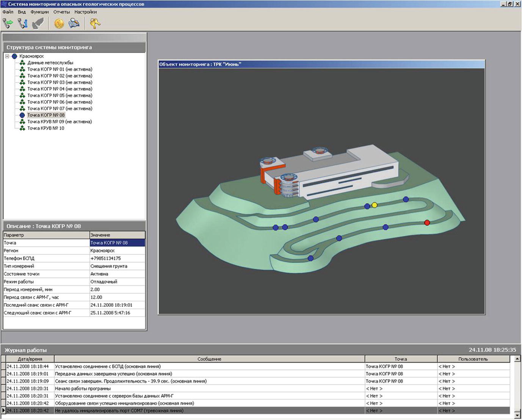Click the Дата/время column header
Image resolution: width=522 pixels, height=420 pixels.
(x=30, y=359)
